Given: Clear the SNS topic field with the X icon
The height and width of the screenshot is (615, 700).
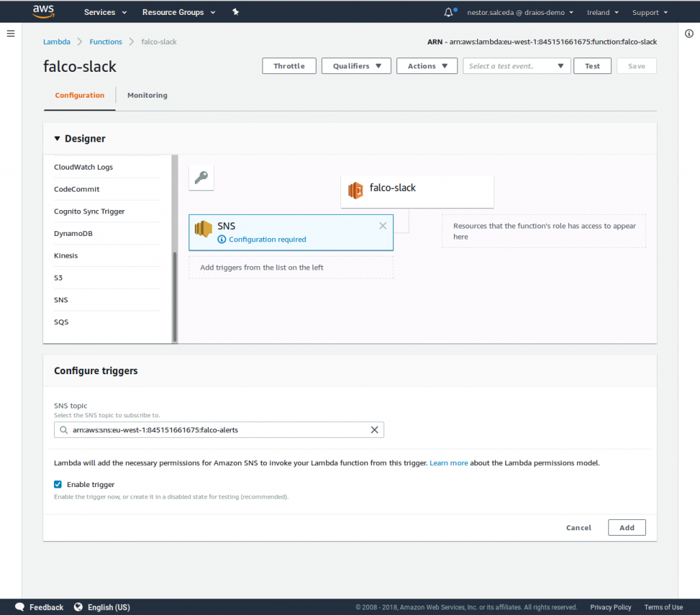Looking at the screenshot, I should tap(375, 430).
